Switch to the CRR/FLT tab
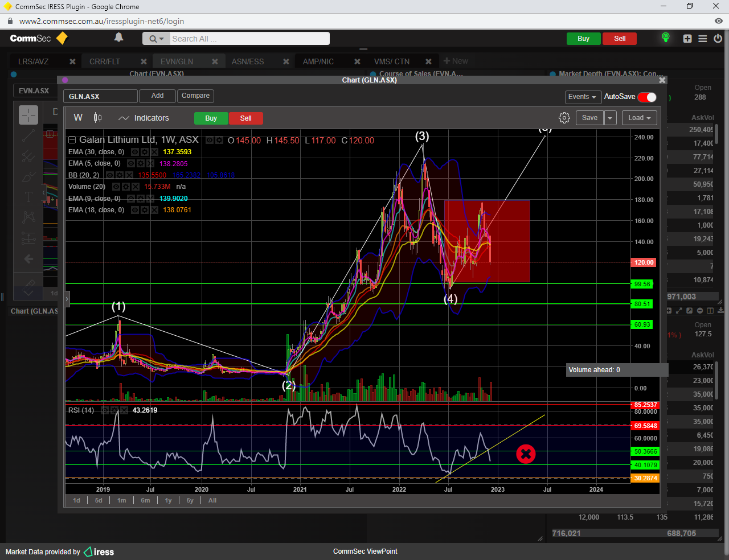Screen dimensions: 729x560 click(x=105, y=61)
